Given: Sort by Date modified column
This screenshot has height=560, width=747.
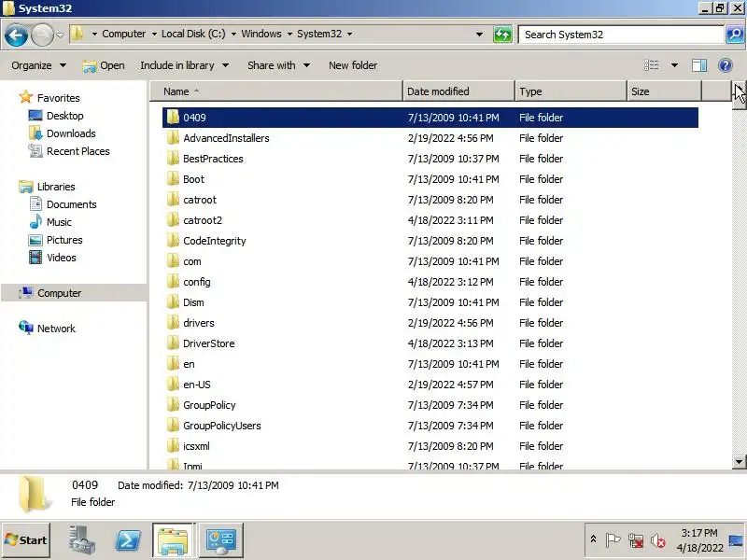Looking at the screenshot, I should click(458, 91).
